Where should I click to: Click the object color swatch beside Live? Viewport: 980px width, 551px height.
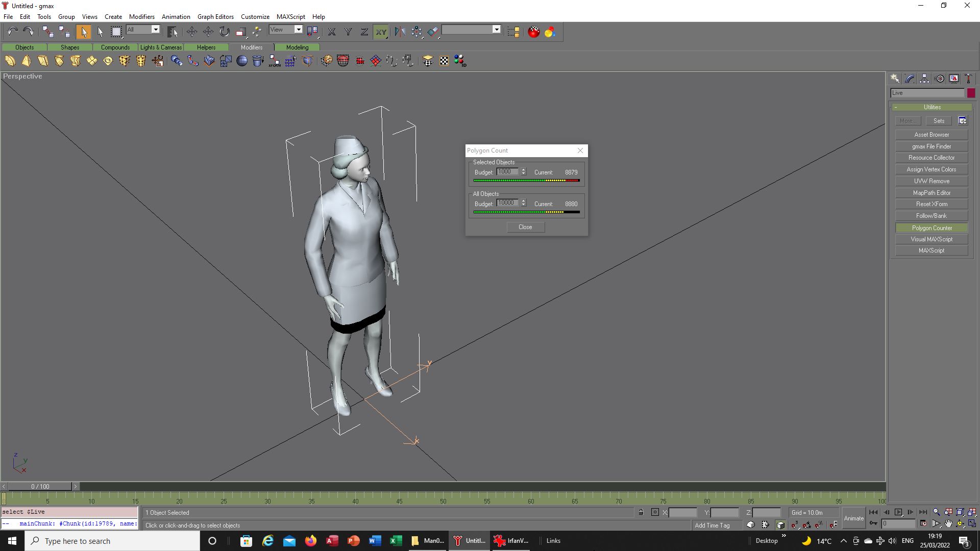pyautogui.click(x=971, y=93)
